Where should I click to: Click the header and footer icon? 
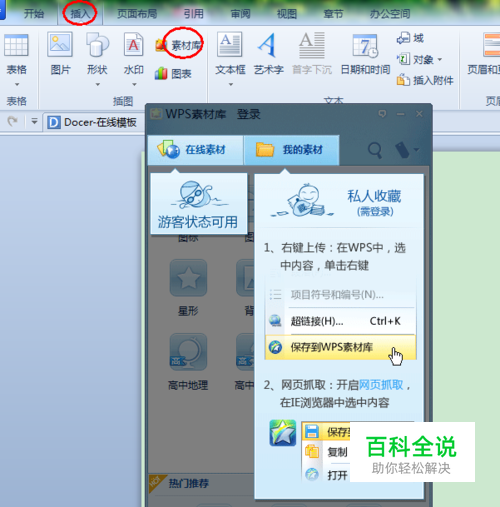click(x=492, y=45)
